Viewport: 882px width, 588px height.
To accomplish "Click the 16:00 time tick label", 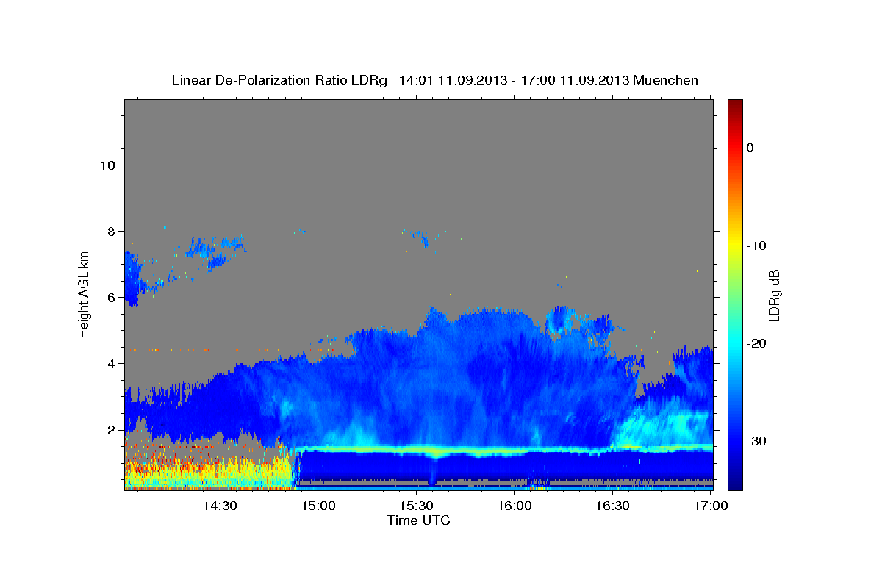I will tap(514, 506).
